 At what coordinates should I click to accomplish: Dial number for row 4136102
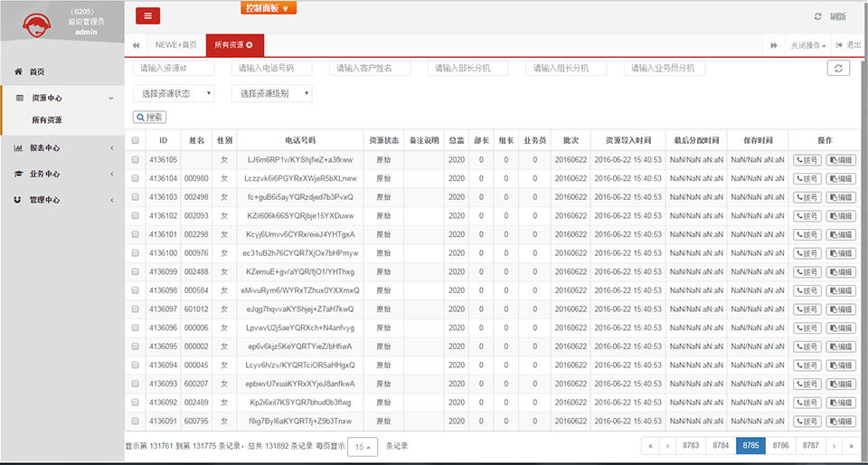tap(807, 216)
